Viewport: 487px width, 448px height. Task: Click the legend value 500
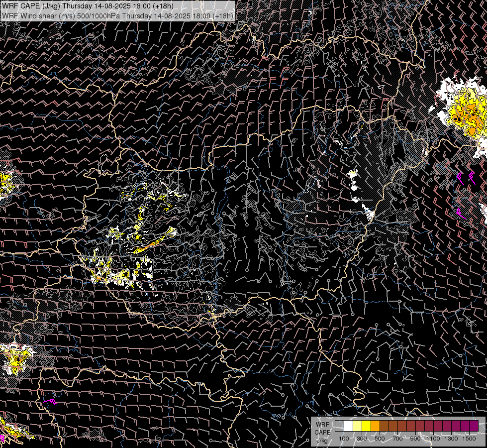[x=380, y=439]
